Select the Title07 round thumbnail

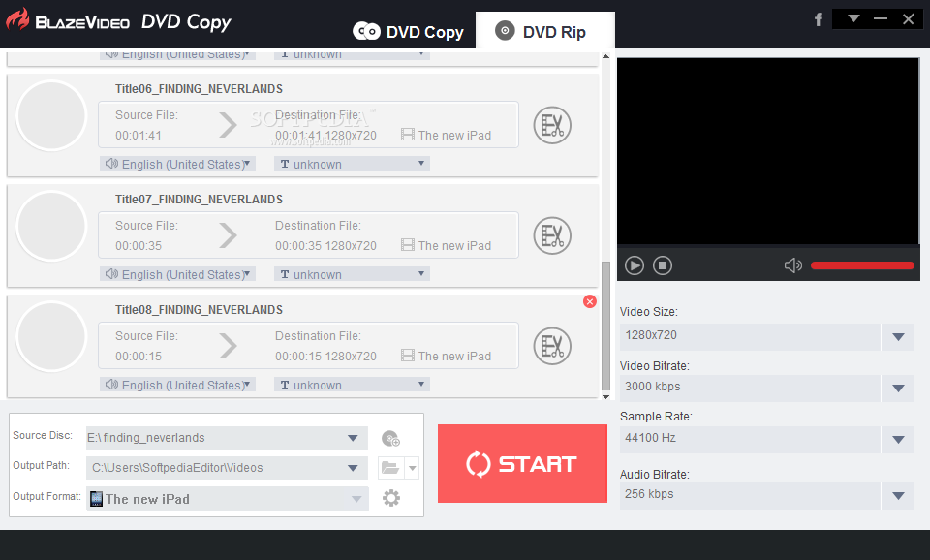point(51,226)
